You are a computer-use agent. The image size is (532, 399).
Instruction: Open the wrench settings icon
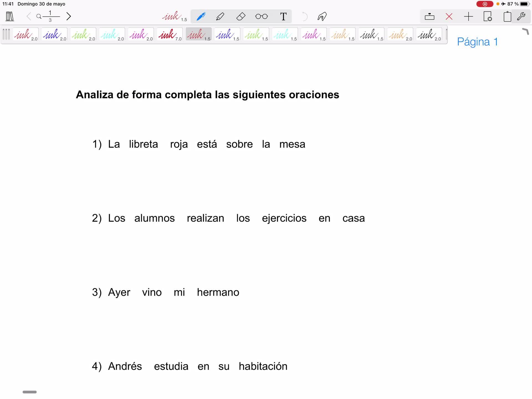coord(521,16)
